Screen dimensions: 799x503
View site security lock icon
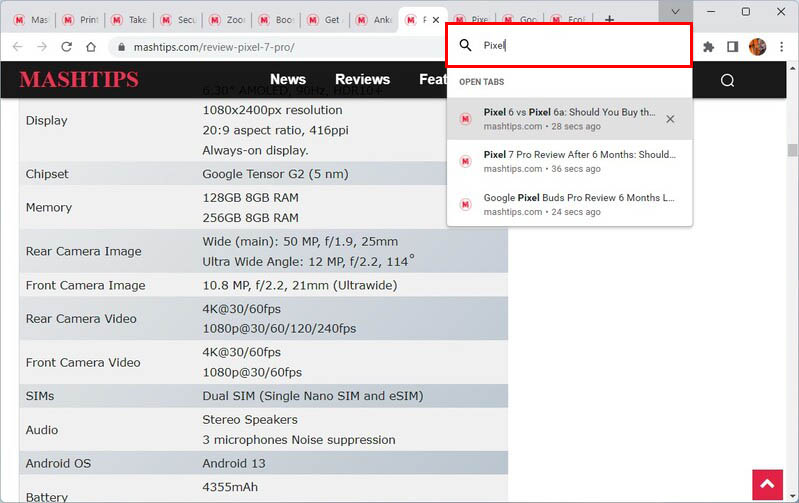tap(121, 47)
